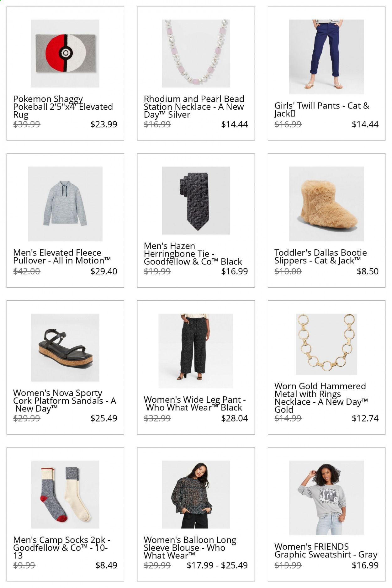Viewport: 392px width, 588px height.
Task: Open the Girls' Twill Pants title link
Action: coord(322,110)
